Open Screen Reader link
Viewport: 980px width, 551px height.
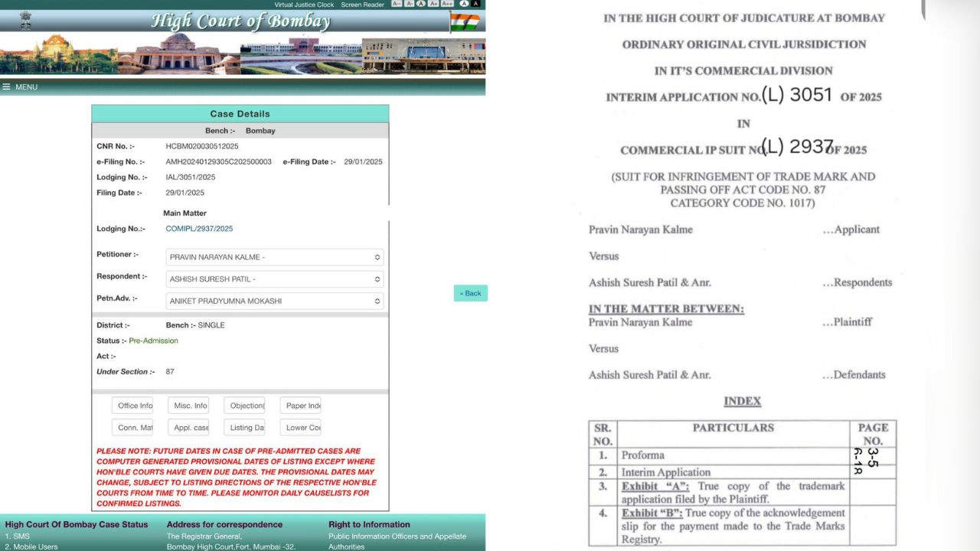(362, 5)
